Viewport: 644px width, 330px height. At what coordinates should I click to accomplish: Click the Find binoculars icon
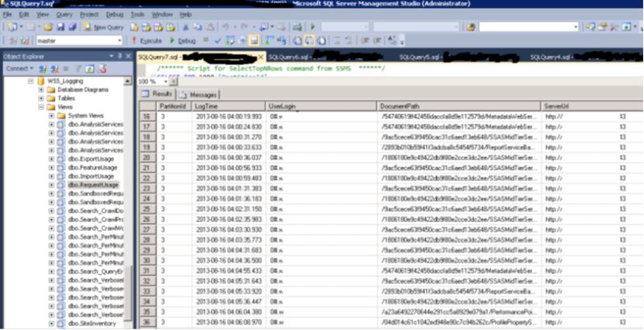pos(471,27)
